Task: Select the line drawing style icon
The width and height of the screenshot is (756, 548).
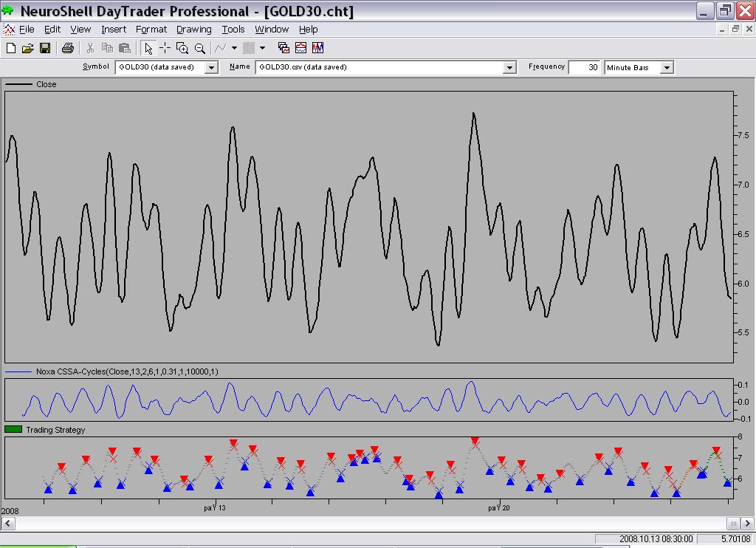Action: 221,48
